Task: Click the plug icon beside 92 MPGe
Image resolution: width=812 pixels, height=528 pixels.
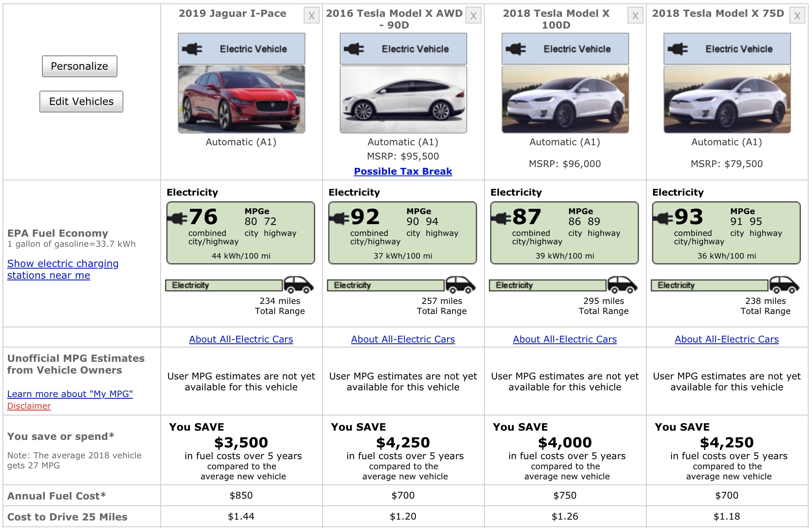Action: (x=339, y=218)
